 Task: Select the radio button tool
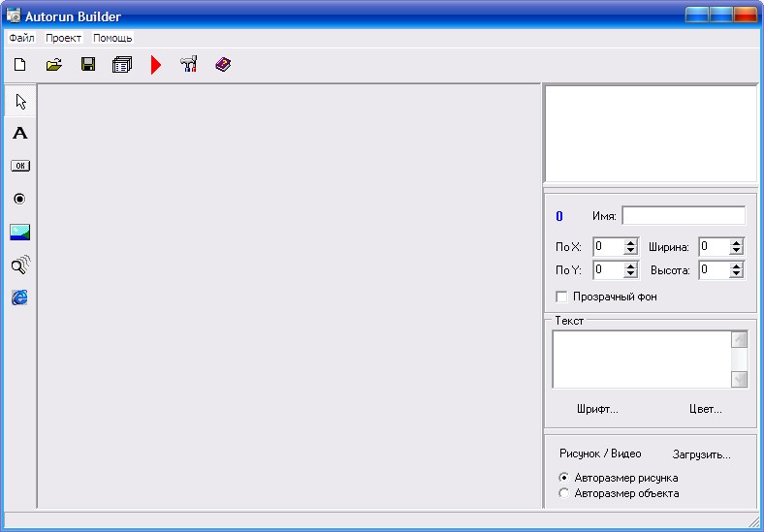(19, 199)
